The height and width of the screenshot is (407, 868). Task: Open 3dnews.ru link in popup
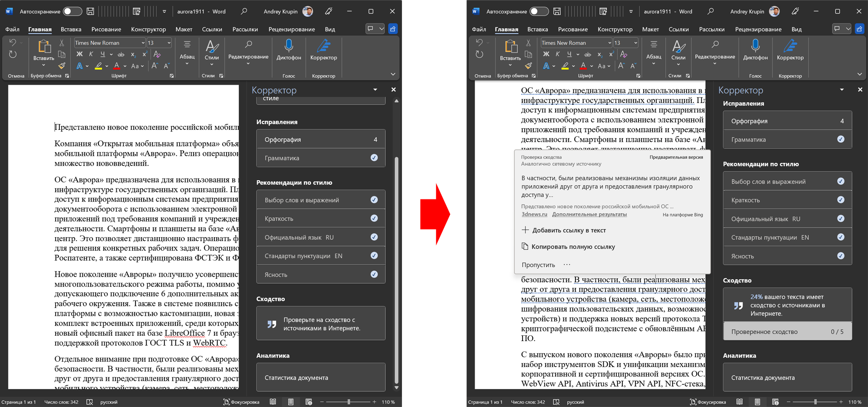click(x=534, y=214)
